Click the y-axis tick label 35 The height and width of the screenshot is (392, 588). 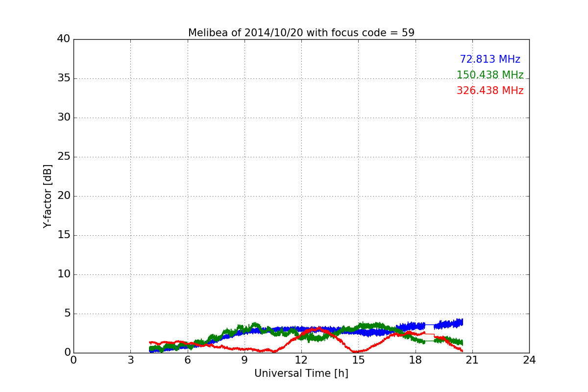[64, 78]
